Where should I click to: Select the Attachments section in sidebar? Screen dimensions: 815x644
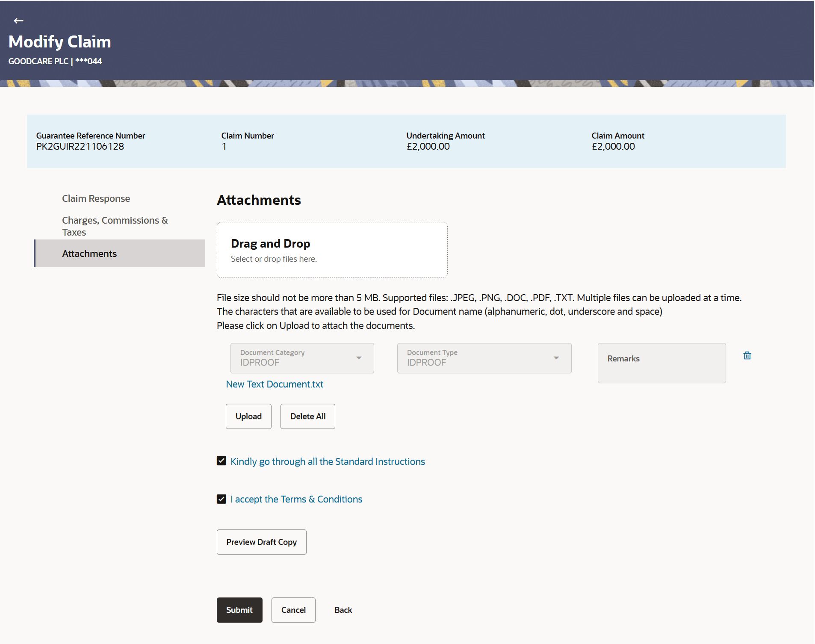click(89, 253)
